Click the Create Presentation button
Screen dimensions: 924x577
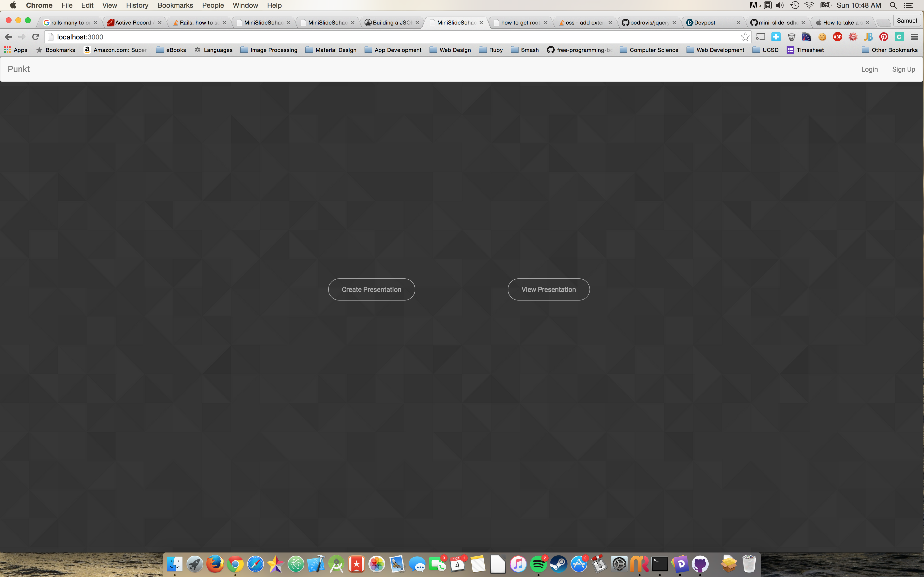pos(372,290)
